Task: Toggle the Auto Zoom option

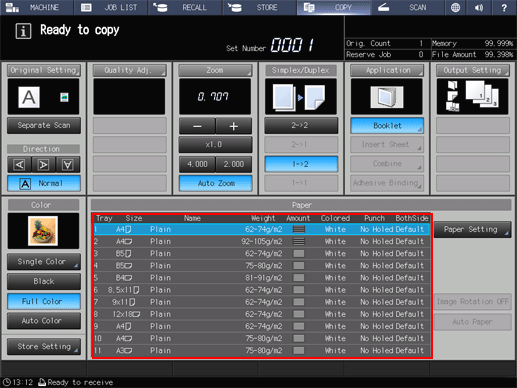Action: pos(216,183)
